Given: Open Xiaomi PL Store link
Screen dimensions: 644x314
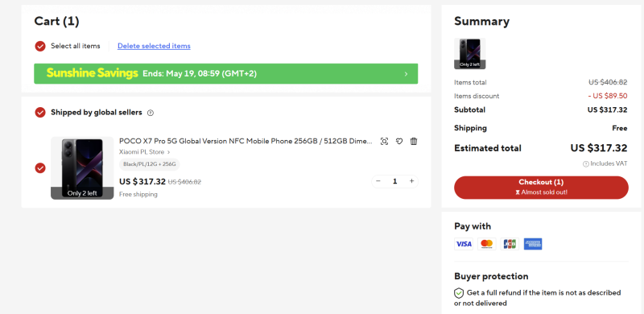Looking at the screenshot, I should point(145,152).
